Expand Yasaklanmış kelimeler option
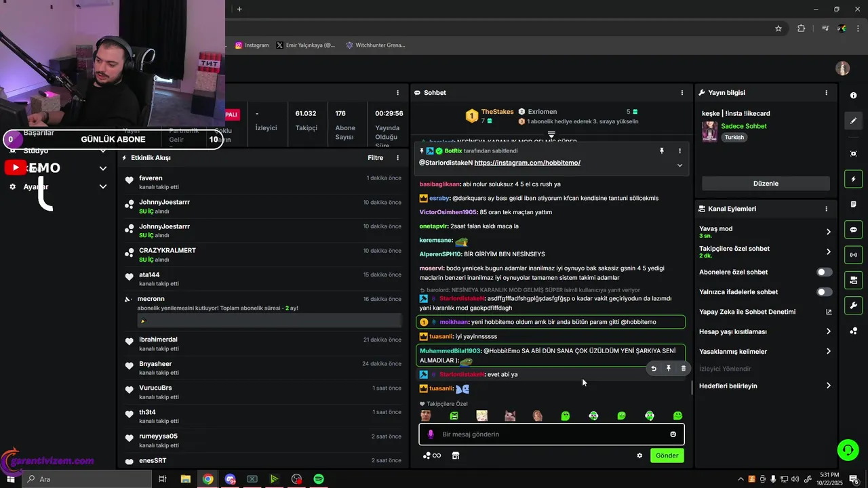 [828, 351]
